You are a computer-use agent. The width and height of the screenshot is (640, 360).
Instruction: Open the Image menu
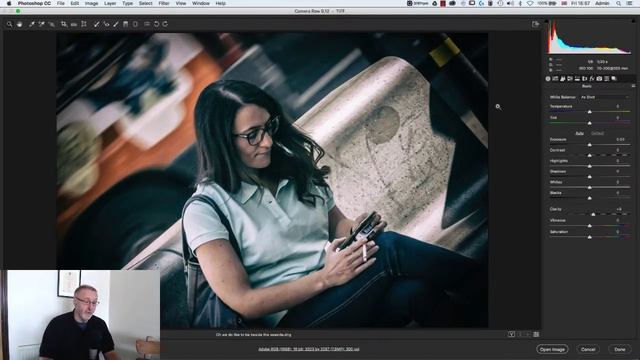point(91,3)
